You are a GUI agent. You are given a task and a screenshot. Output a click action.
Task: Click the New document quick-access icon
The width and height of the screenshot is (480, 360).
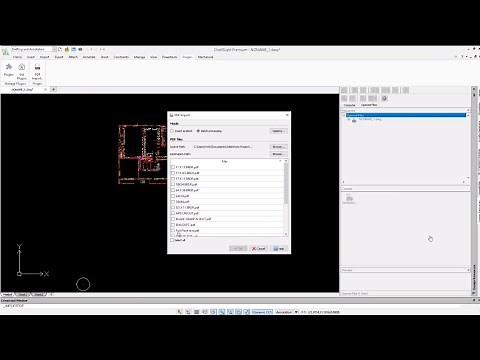tap(60, 49)
